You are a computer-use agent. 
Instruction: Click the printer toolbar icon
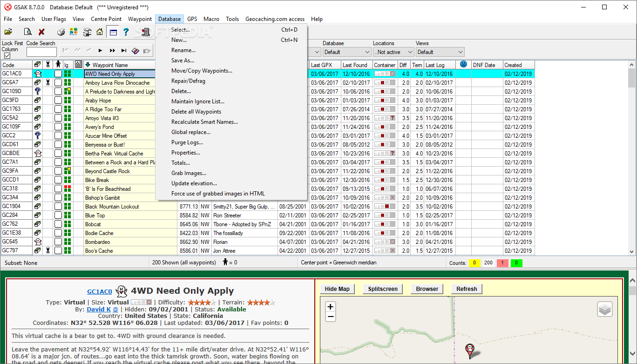click(x=61, y=32)
